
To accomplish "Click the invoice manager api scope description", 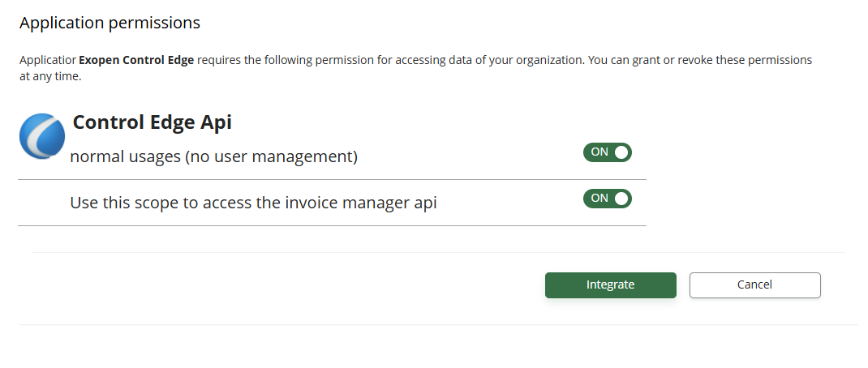I will click(253, 203).
